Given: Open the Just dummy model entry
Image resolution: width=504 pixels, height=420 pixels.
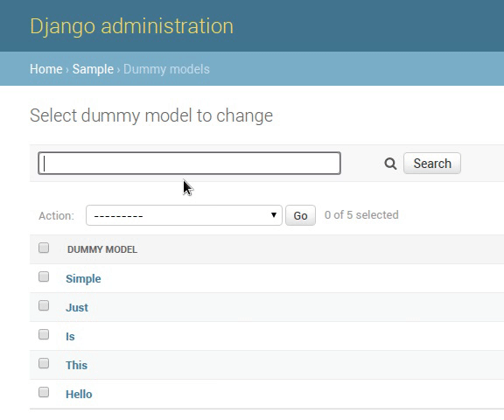Looking at the screenshot, I should [x=77, y=307].
